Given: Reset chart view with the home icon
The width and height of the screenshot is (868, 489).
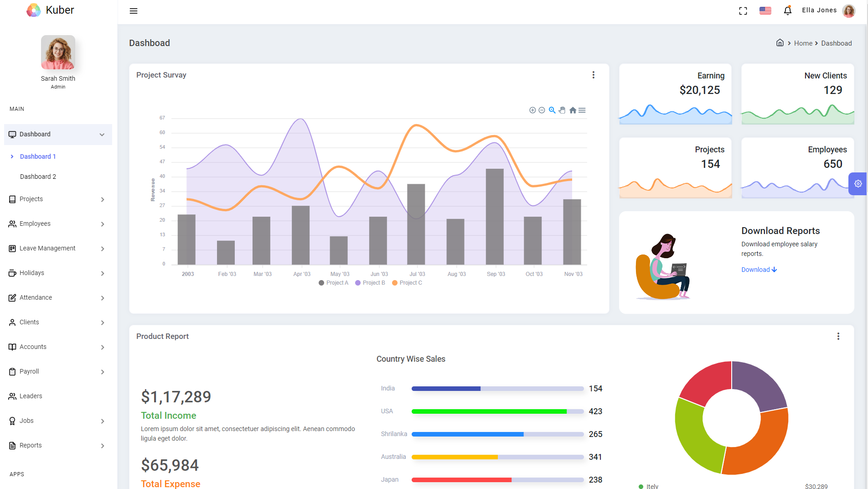Looking at the screenshot, I should pyautogui.click(x=573, y=110).
